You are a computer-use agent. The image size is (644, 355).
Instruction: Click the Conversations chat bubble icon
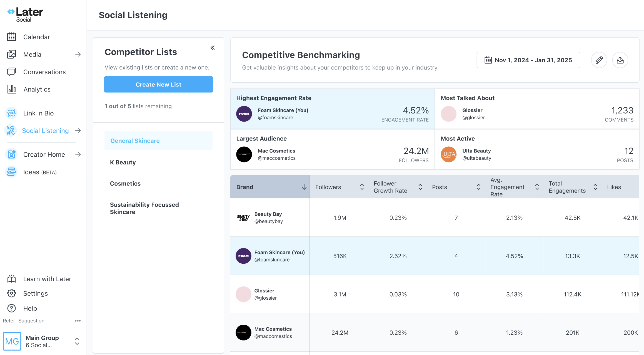11,72
